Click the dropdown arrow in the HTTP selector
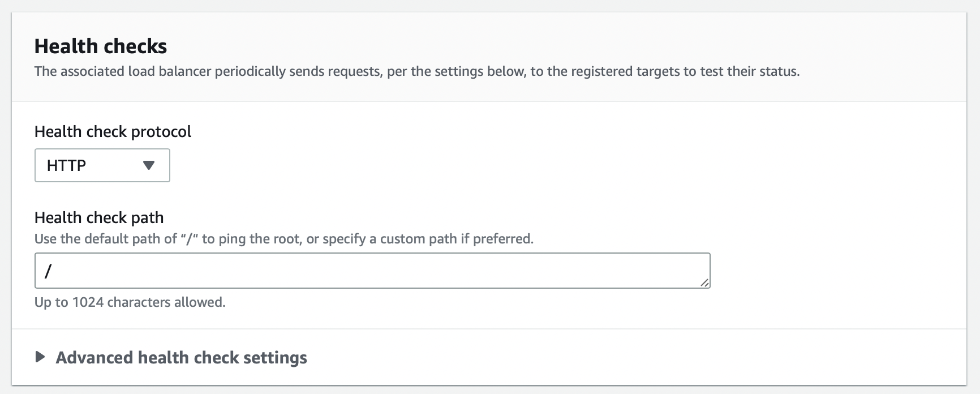Screen dimensions: 980x394 [149, 165]
